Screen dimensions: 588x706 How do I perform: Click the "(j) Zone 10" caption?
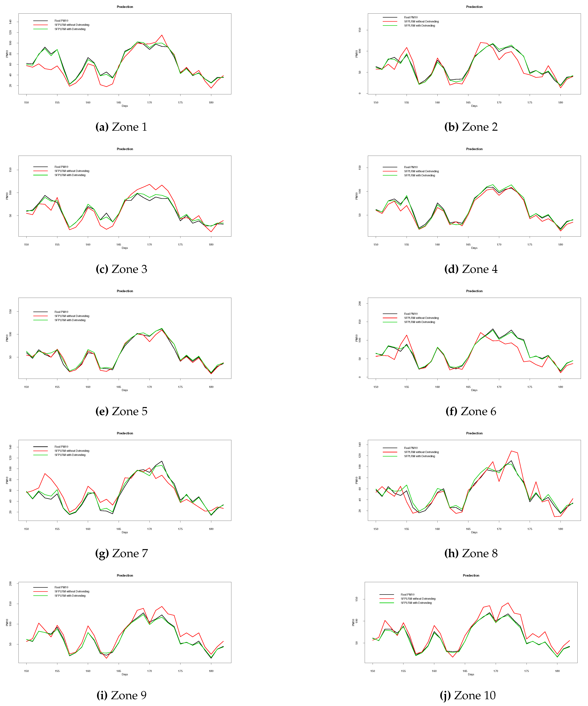click(x=468, y=695)
